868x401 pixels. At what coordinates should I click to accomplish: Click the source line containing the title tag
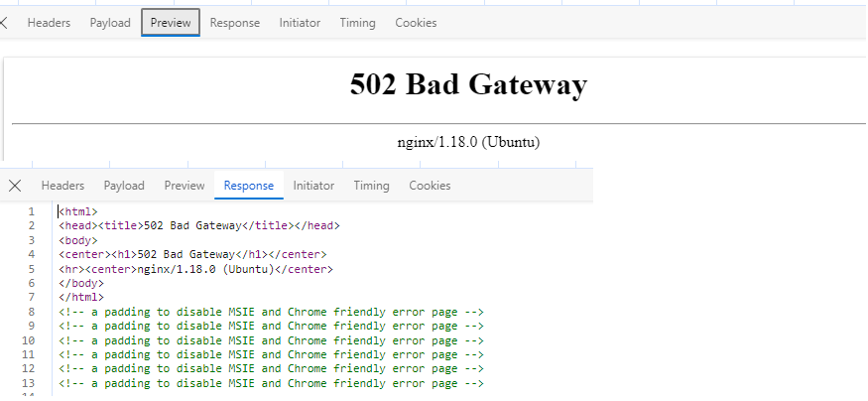[198, 226]
